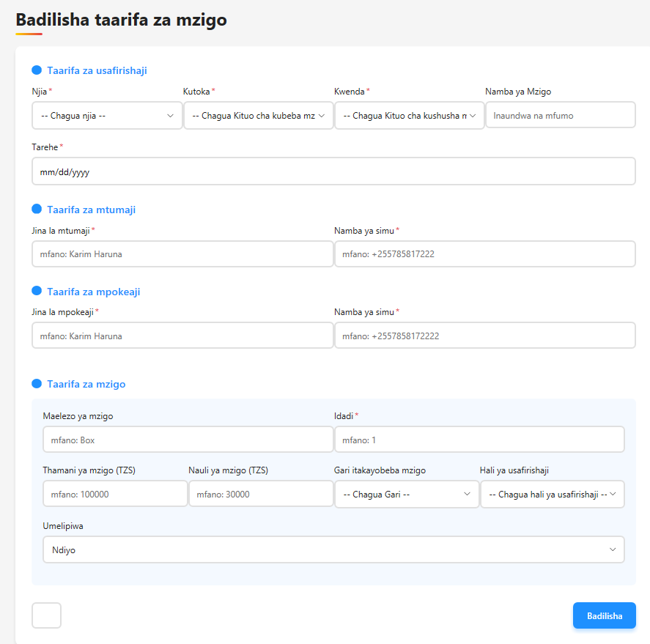Open the Njia route dropdown

(107, 116)
